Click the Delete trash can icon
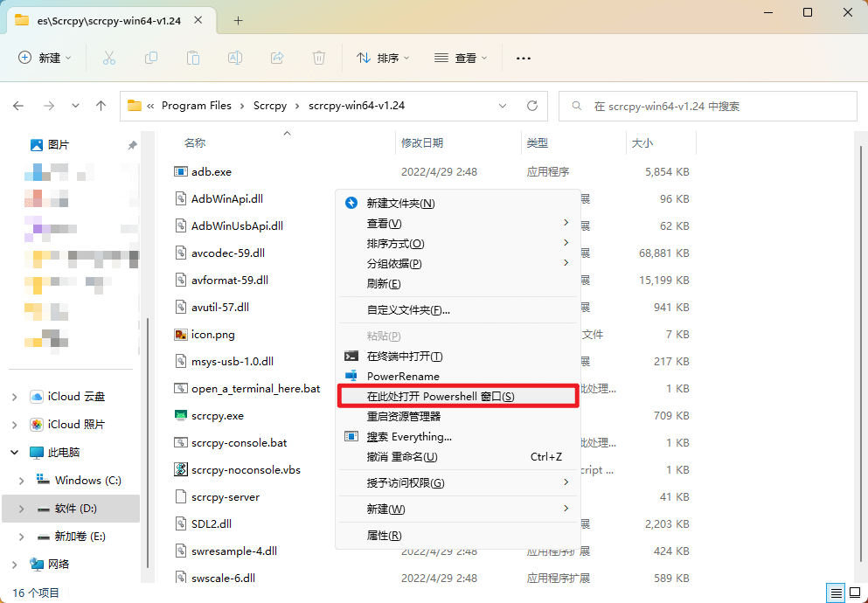868x603 pixels. pyautogui.click(x=319, y=58)
